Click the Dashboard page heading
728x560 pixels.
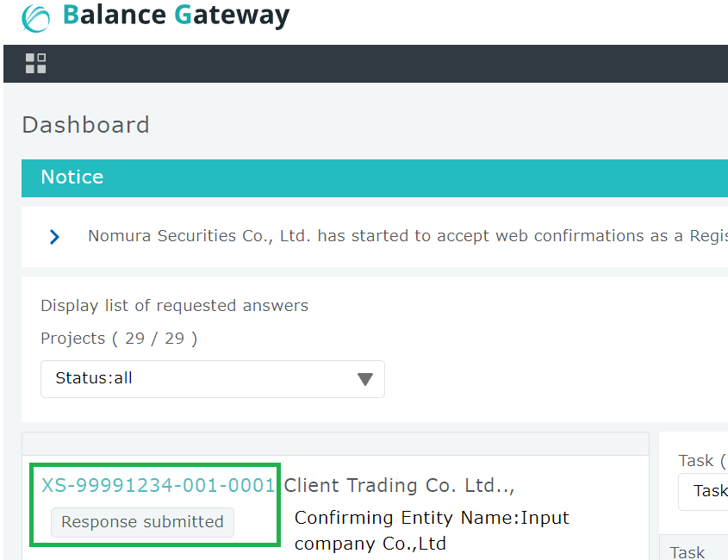[85, 125]
